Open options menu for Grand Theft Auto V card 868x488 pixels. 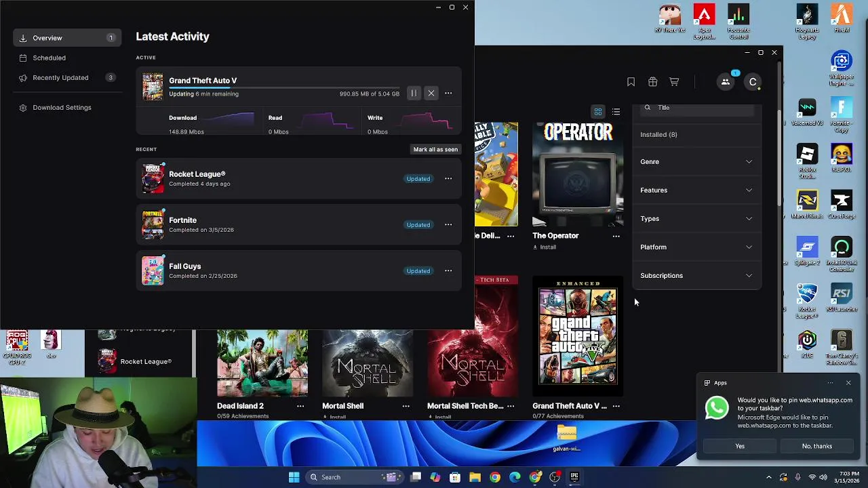point(616,406)
